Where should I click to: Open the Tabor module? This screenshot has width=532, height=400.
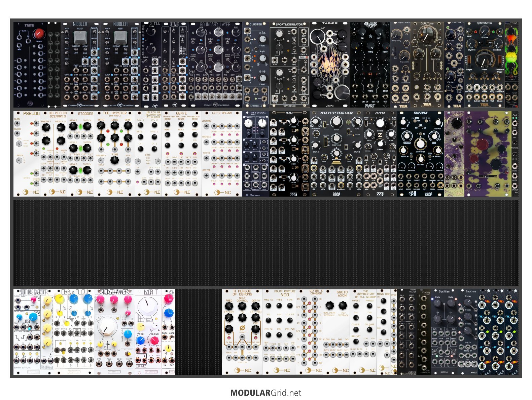point(330,65)
